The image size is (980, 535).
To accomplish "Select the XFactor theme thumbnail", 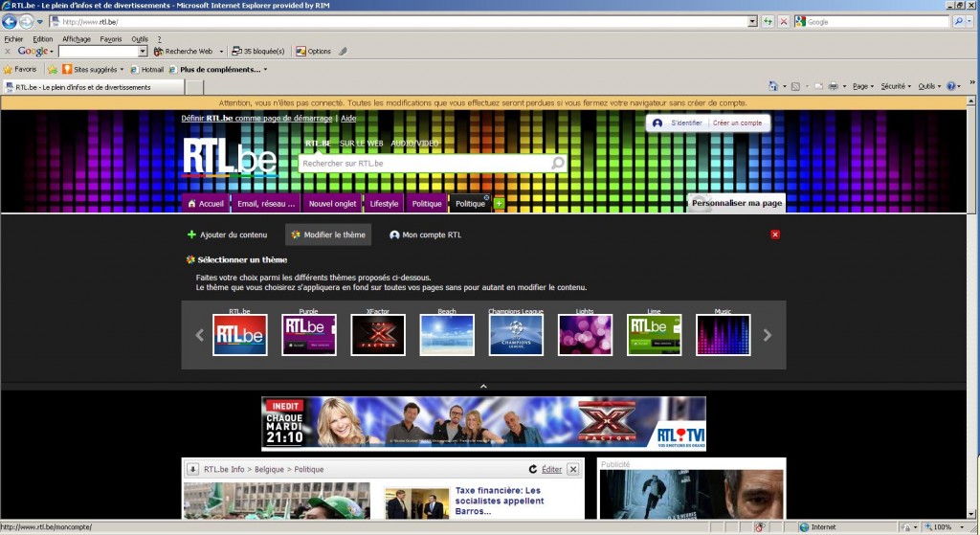I will (378, 335).
